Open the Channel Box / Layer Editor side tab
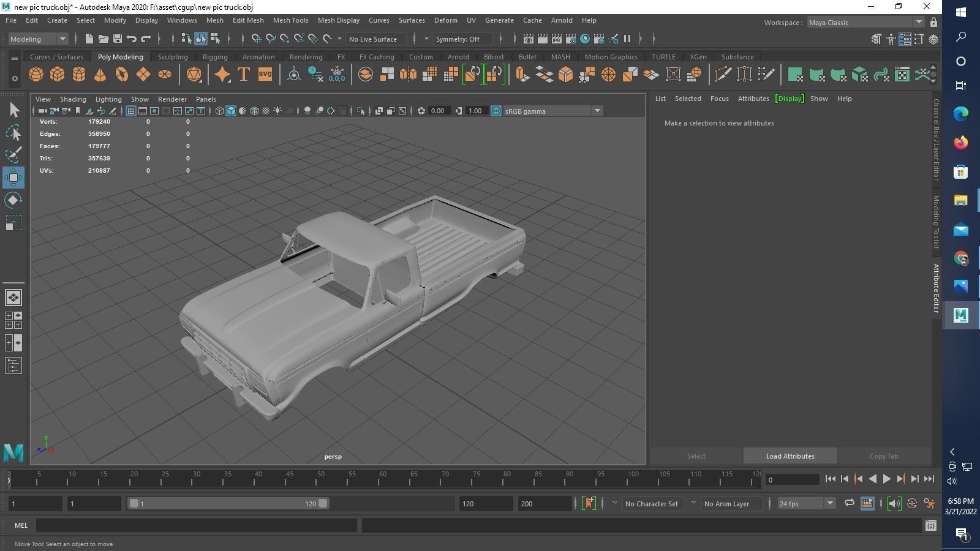Image resolution: width=980 pixels, height=551 pixels. pos(936,140)
